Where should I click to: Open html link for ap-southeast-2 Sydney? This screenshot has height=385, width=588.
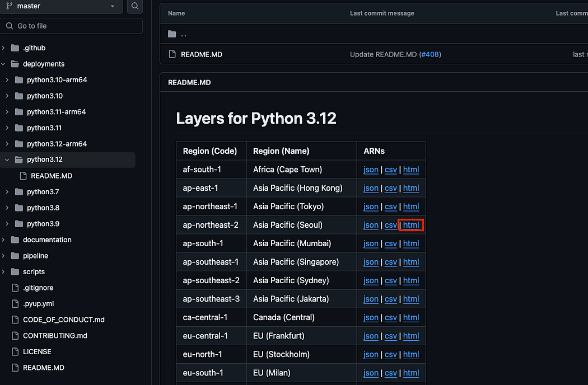[x=411, y=280]
